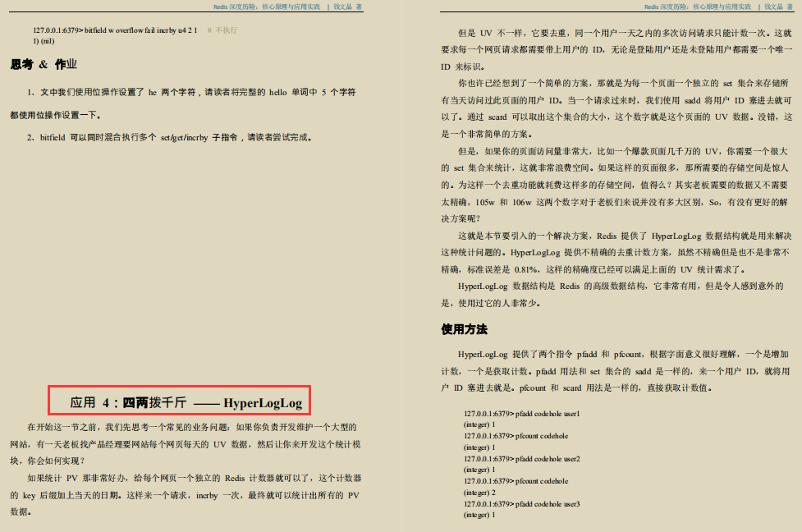Click line starting "网站，有一天老板找产品经理"
802x532 pixels.
click(x=186, y=444)
